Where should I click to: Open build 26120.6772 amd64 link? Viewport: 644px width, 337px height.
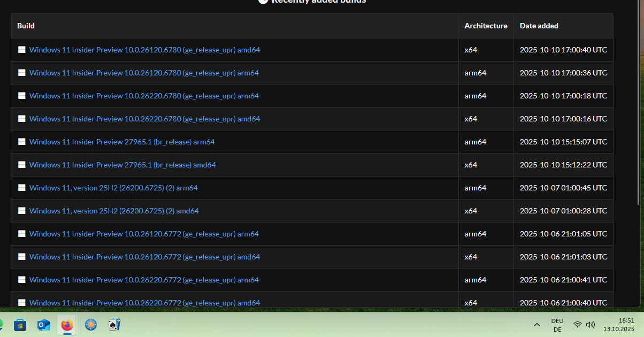(x=144, y=257)
